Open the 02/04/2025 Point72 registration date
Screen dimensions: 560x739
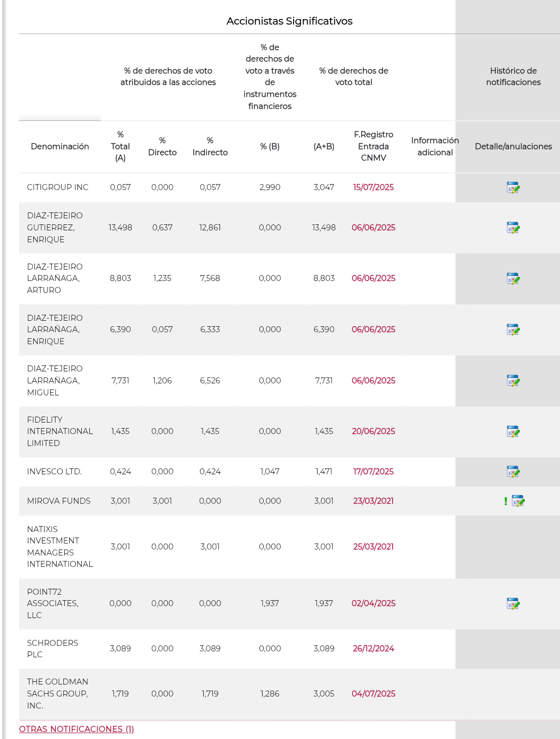click(x=373, y=603)
